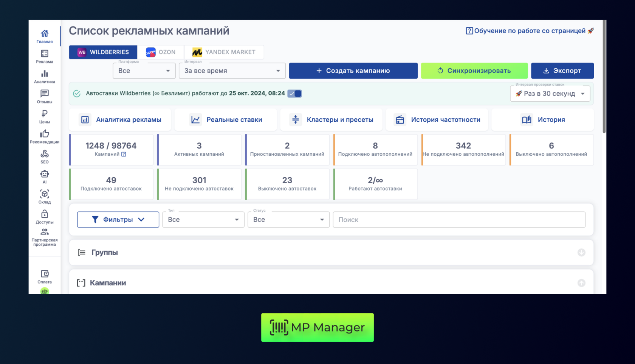The height and width of the screenshot is (364, 635).
Task: Switch to the OZON tab
Action: (x=161, y=52)
